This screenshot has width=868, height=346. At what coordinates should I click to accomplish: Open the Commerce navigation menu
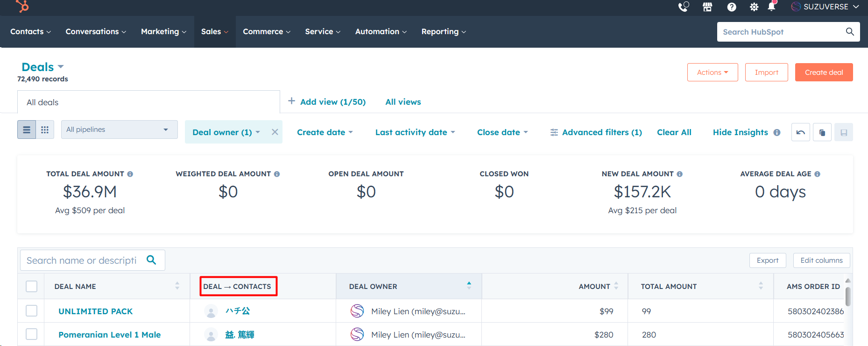266,32
